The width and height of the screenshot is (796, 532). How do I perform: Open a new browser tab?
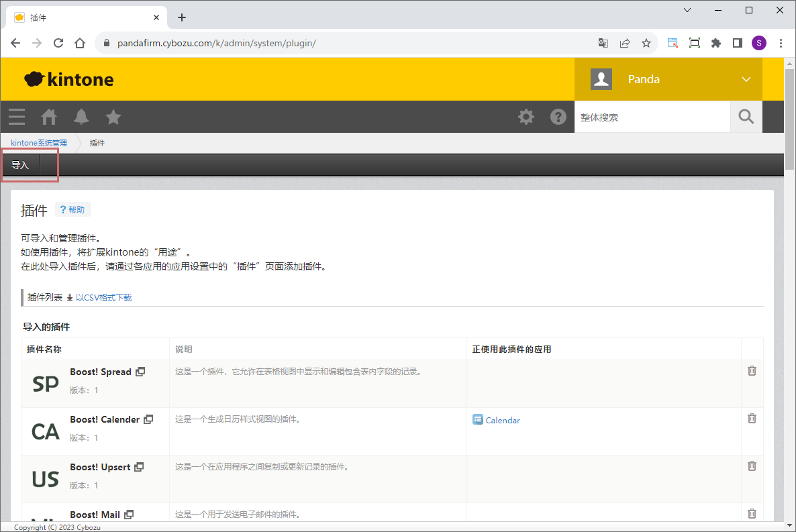pyautogui.click(x=182, y=17)
